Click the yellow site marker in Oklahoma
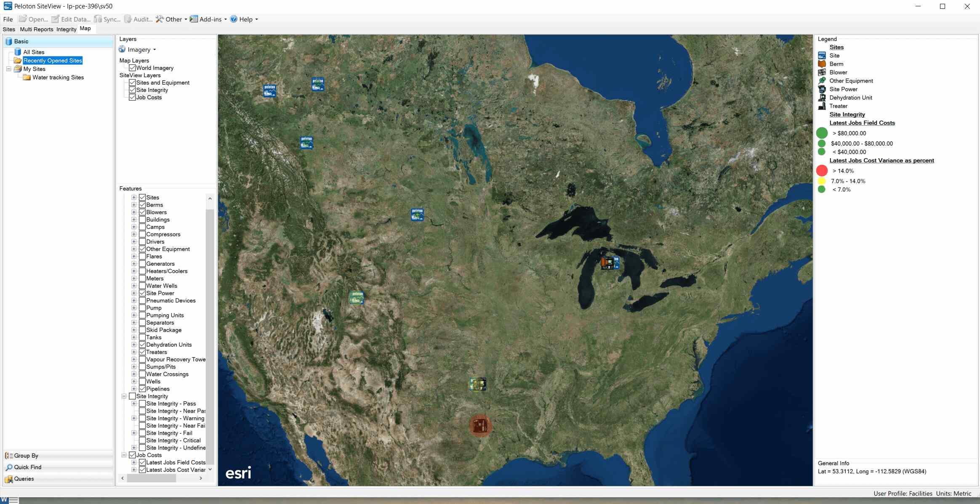 tap(478, 384)
